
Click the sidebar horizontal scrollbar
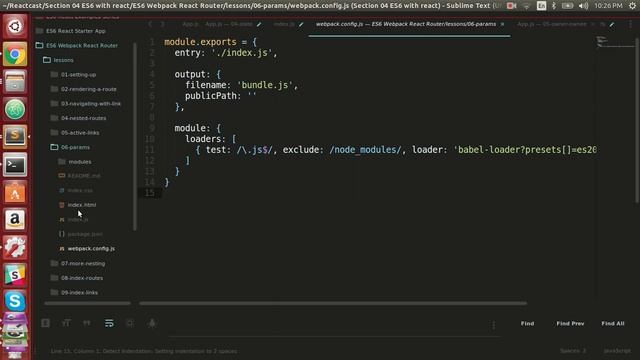point(87,303)
